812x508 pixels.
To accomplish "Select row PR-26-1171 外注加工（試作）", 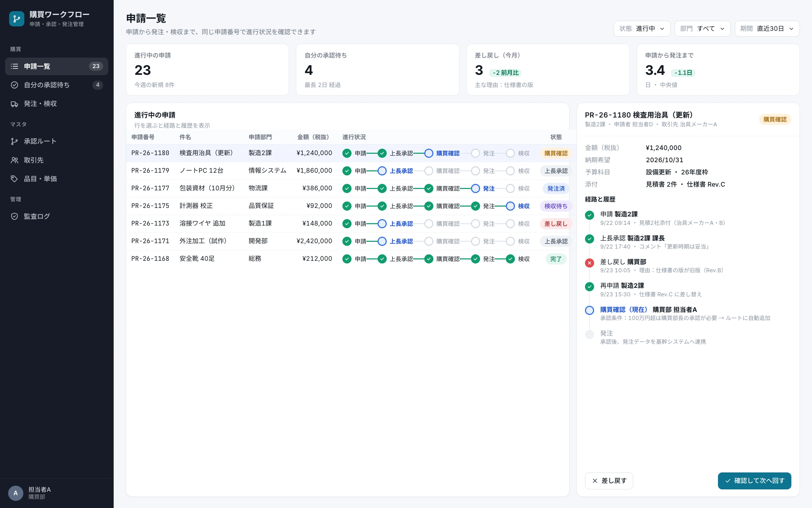I will click(347, 241).
